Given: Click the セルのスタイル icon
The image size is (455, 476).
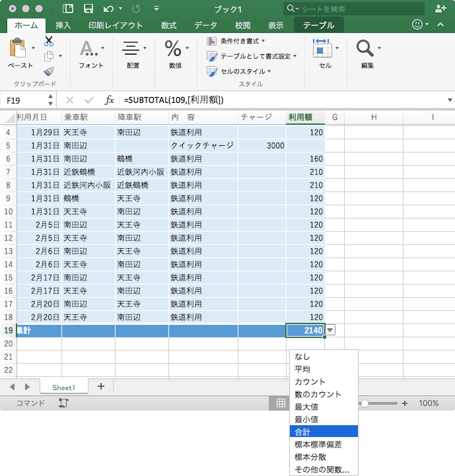Looking at the screenshot, I should coord(212,71).
